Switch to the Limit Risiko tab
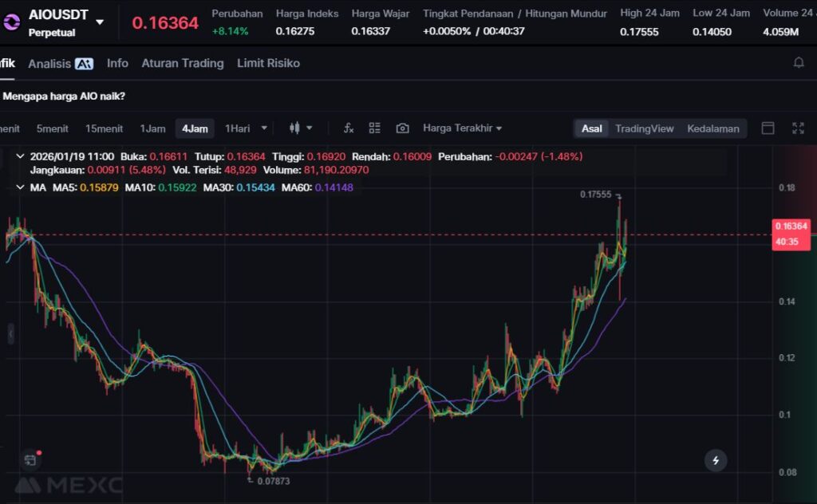 point(268,63)
